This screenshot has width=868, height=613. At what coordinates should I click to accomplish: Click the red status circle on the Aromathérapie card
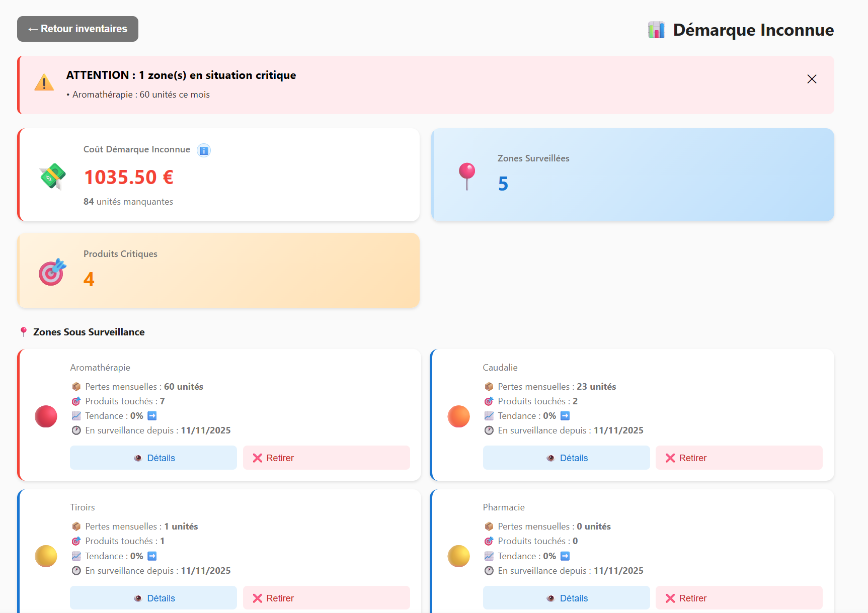[46, 416]
